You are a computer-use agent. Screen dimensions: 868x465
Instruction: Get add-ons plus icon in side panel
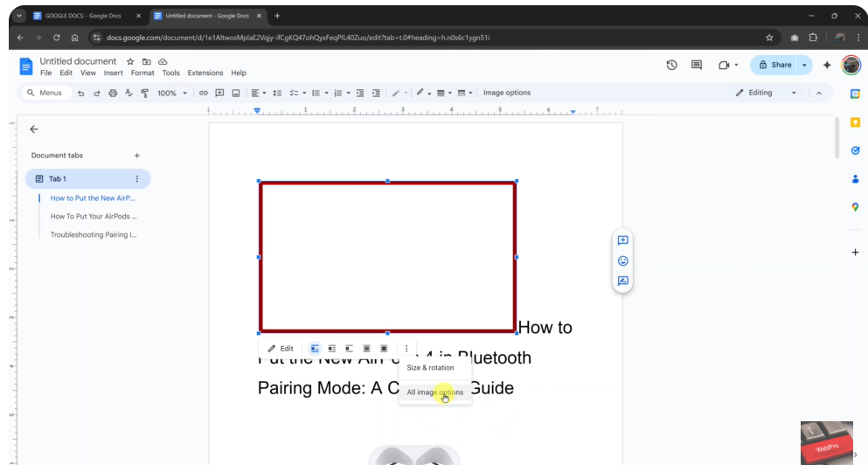[x=855, y=253]
